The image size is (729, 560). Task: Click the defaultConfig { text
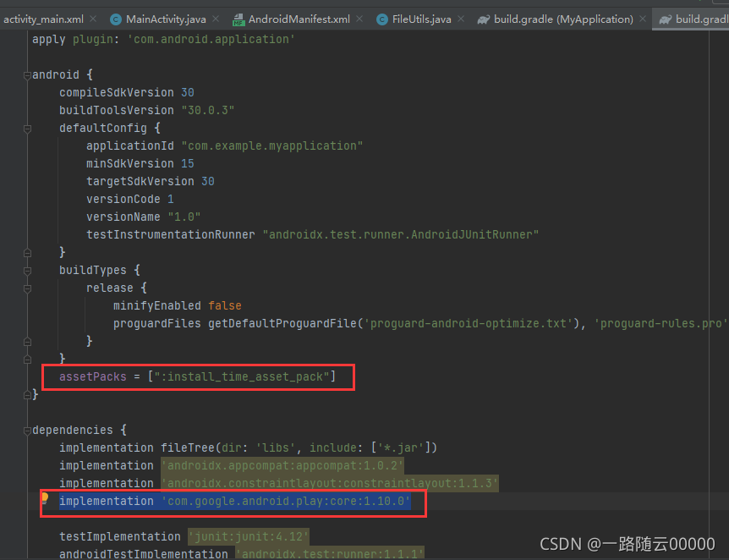point(110,128)
